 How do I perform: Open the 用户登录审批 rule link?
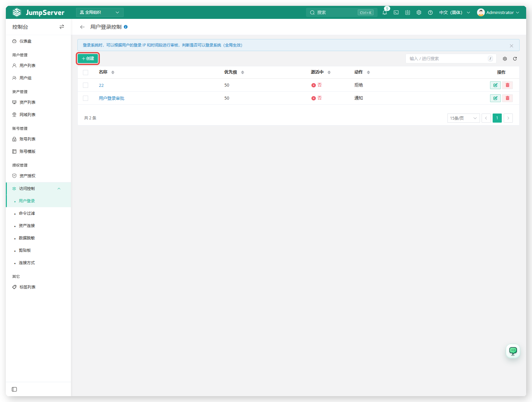(x=112, y=98)
